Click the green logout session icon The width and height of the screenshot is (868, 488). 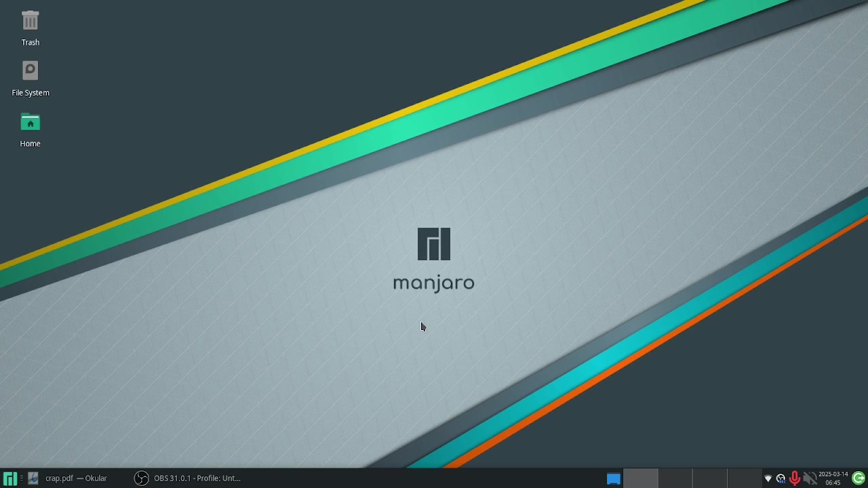859,478
